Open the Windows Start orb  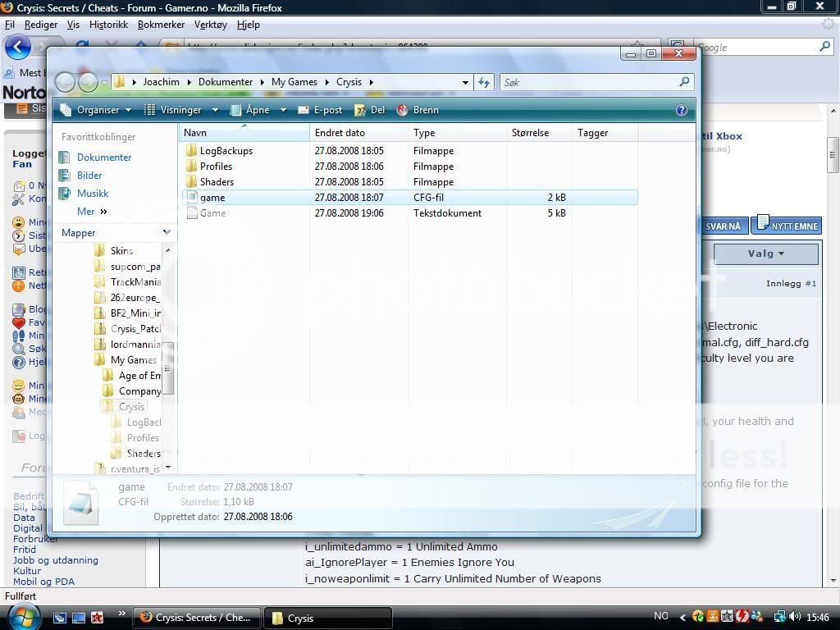tap(22, 617)
